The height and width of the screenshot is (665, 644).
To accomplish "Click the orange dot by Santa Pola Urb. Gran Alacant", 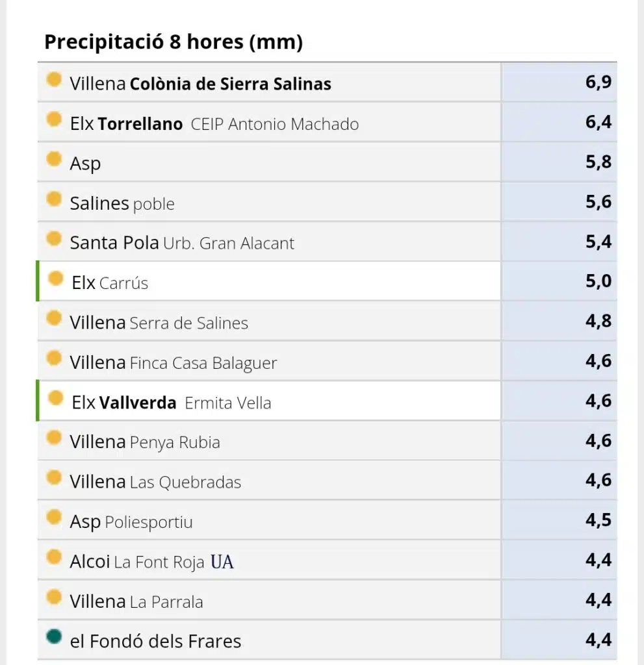I will coord(54,238).
